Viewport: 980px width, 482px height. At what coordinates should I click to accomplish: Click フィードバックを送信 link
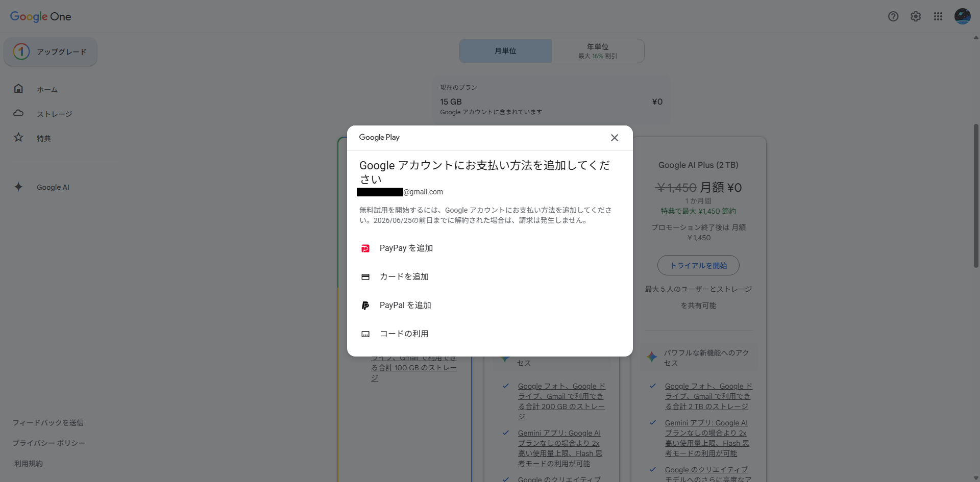tap(48, 423)
